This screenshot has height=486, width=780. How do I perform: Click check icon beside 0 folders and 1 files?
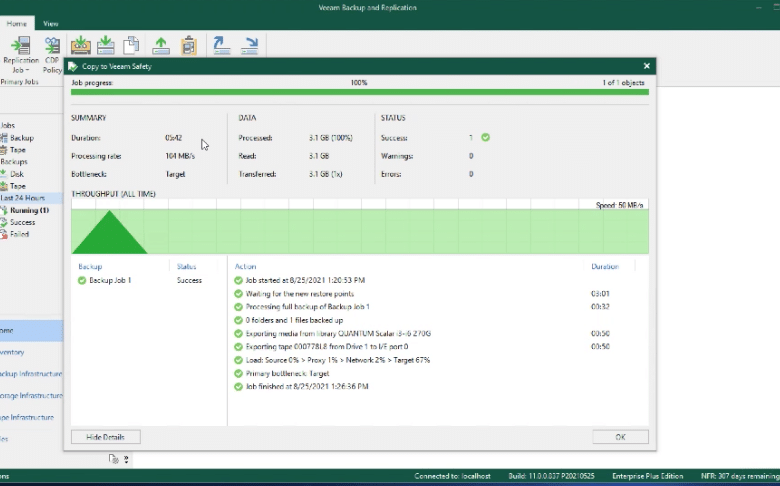click(x=238, y=320)
